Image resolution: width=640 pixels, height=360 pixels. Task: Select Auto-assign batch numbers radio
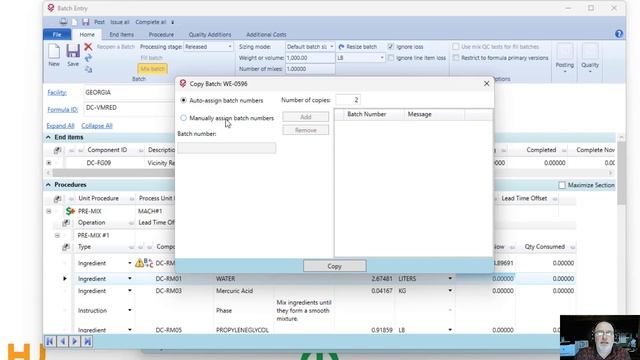[183, 100]
